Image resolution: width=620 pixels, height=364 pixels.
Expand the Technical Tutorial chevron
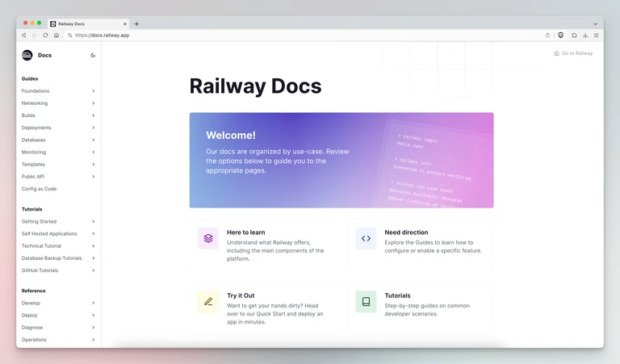[x=94, y=246]
